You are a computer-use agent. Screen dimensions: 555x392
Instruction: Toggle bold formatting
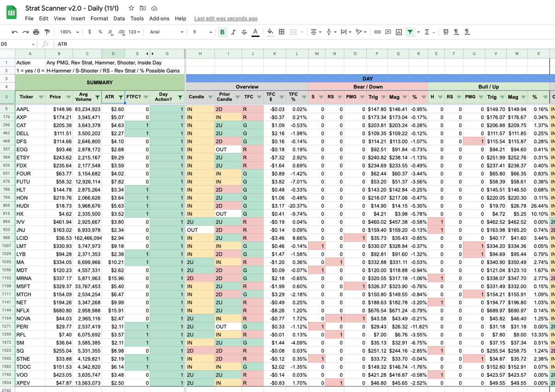(x=222, y=32)
